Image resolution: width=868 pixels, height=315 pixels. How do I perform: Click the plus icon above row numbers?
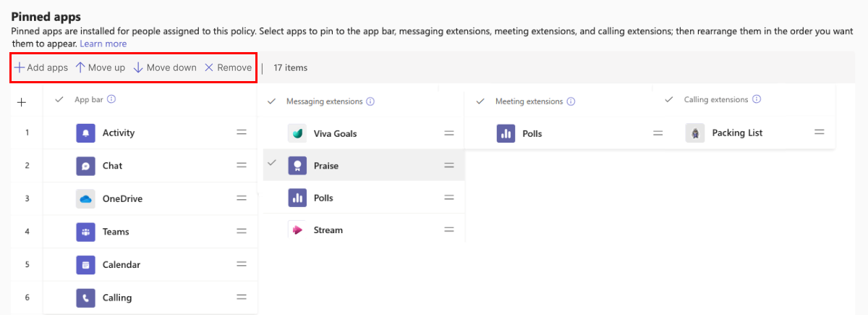pos(22,102)
